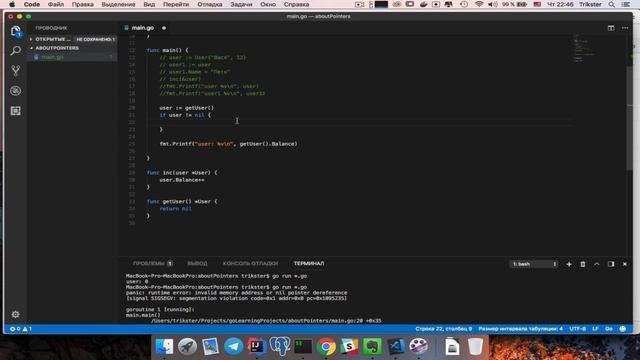Viewport: 640px width, 360px height.
Task: Open the Manage gear menu
Action: [x=16, y=314]
